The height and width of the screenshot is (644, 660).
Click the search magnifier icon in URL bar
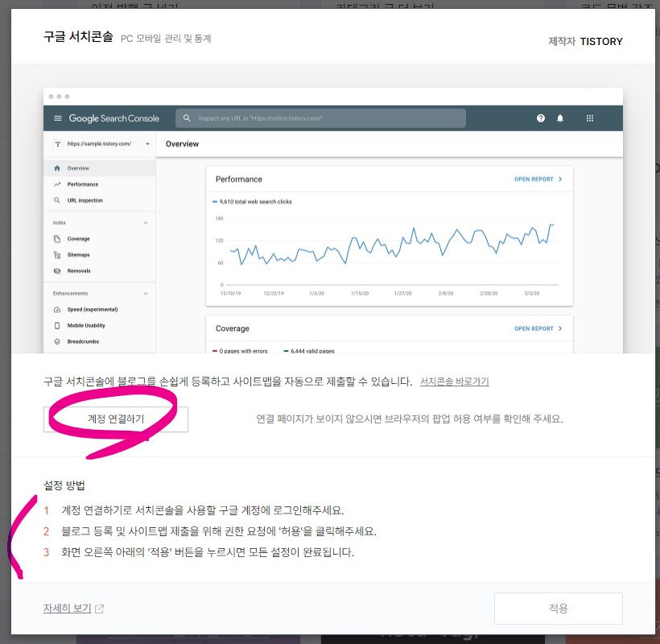(x=187, y=118)
